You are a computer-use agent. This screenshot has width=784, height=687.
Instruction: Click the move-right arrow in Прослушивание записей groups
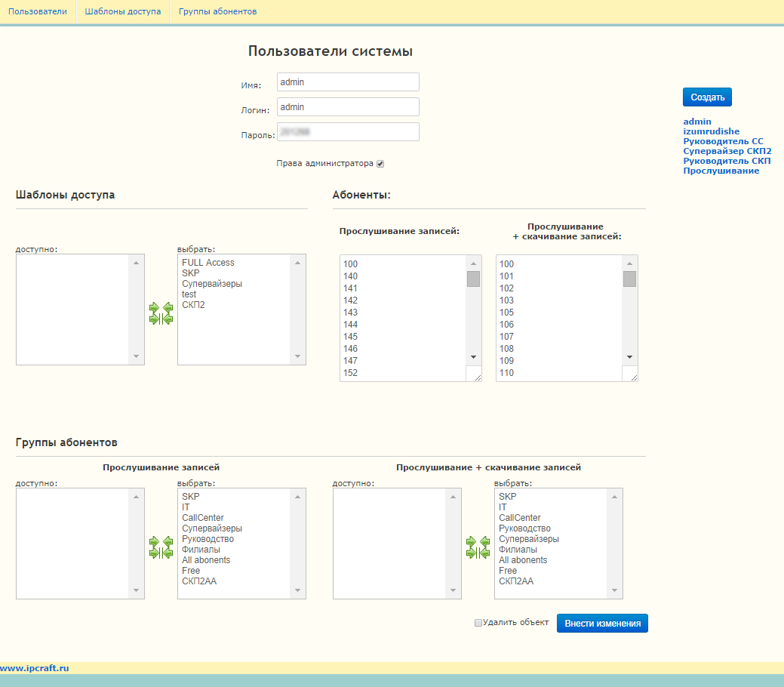tap(154, 541)
